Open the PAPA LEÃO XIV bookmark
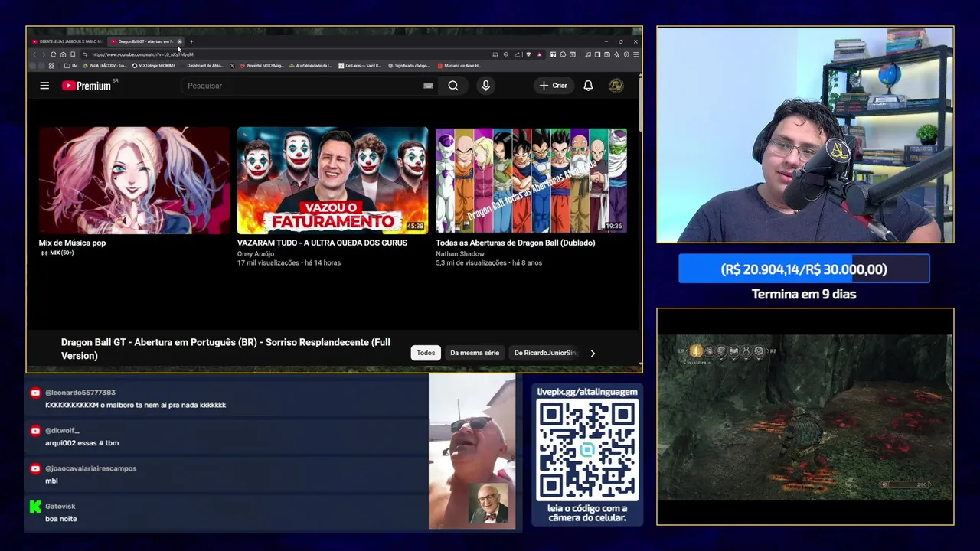The image size is (980, 551). coord(105,66)
